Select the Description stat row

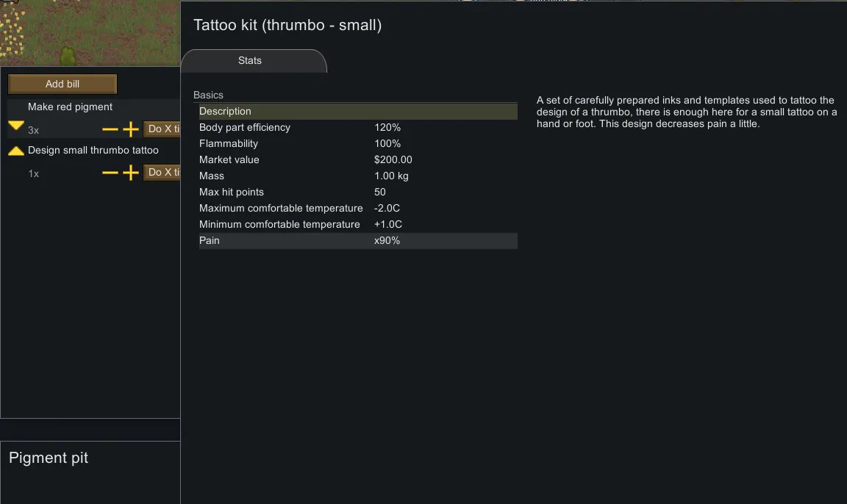(358, 112)
